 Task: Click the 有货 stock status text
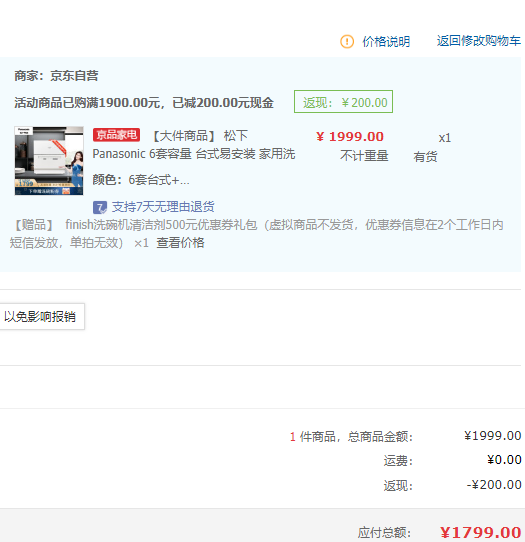tap(425, 157)
